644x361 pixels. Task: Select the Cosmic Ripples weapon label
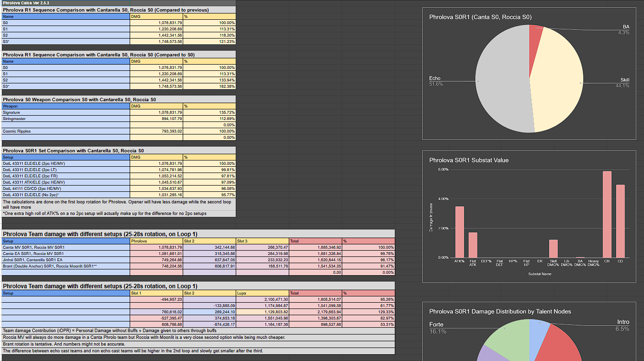(66, 131)
